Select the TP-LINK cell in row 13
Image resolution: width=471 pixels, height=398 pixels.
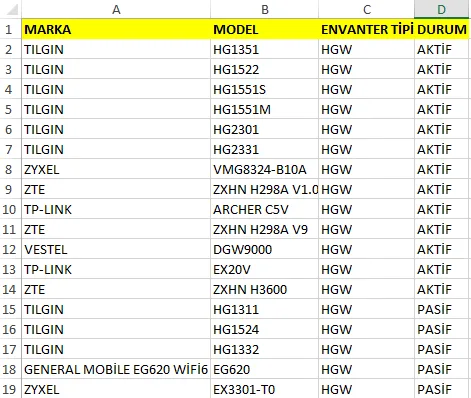point(116,269)
